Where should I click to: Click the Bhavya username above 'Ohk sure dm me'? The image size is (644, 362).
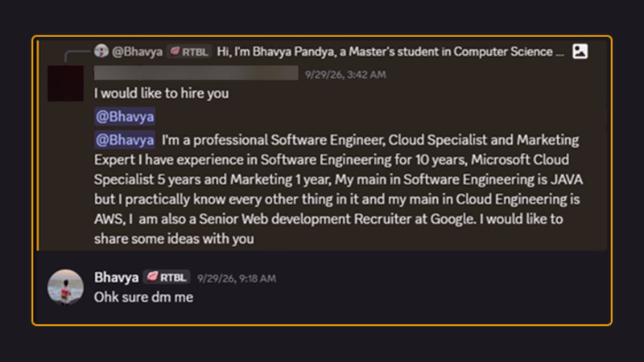point(116,278)
